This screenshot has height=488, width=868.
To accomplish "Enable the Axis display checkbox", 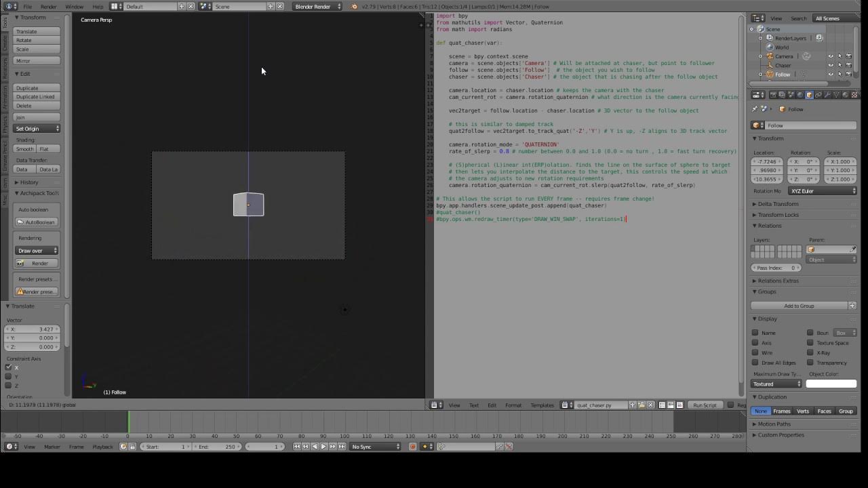I will [x=755, y=343].
